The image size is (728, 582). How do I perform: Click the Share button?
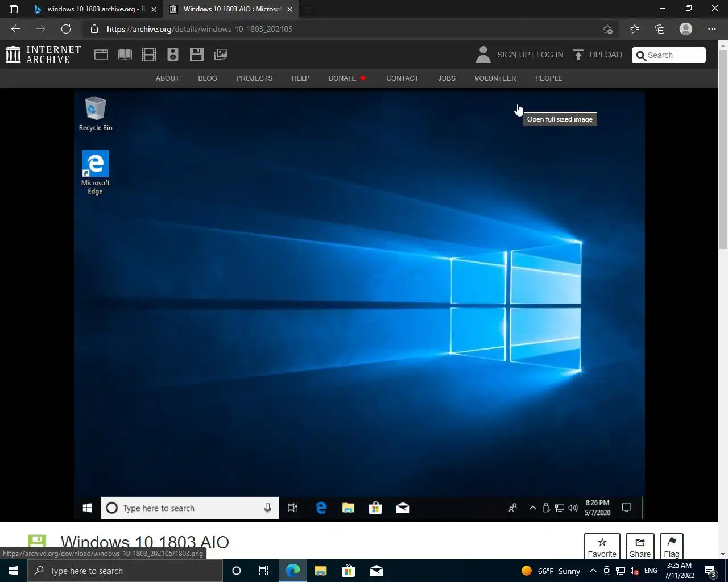point(640,547)
